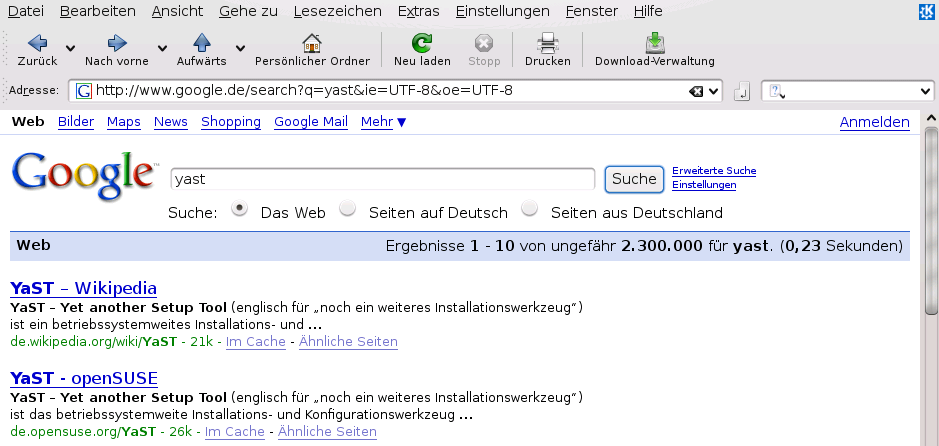Open the Bilder search link
The width and height of the screenshot is (939, 446).
[76, 122]
